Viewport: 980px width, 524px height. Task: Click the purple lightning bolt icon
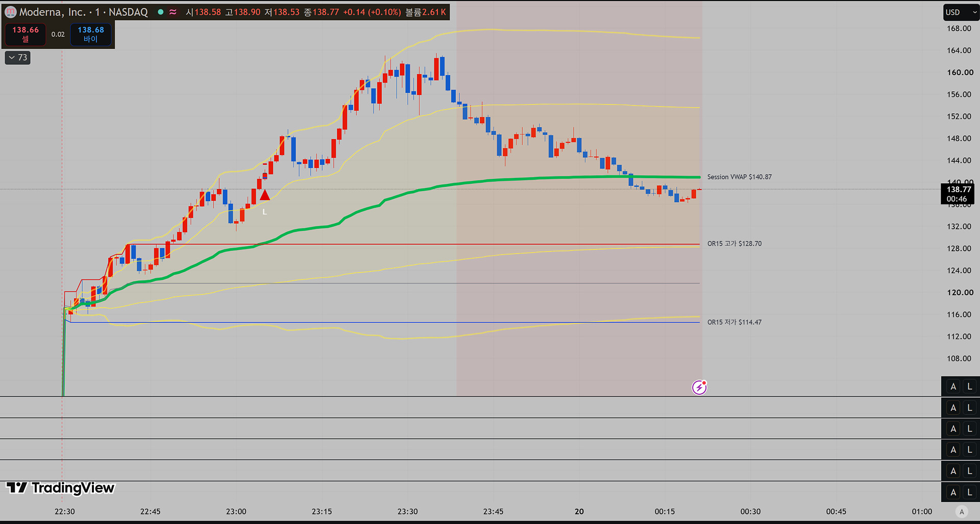click(699, 387)
